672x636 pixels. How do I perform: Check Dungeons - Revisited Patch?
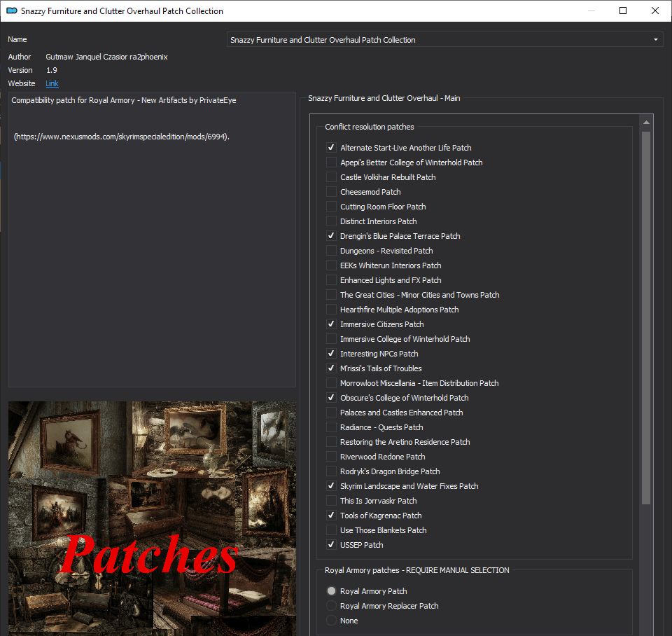tap(331, 251)
